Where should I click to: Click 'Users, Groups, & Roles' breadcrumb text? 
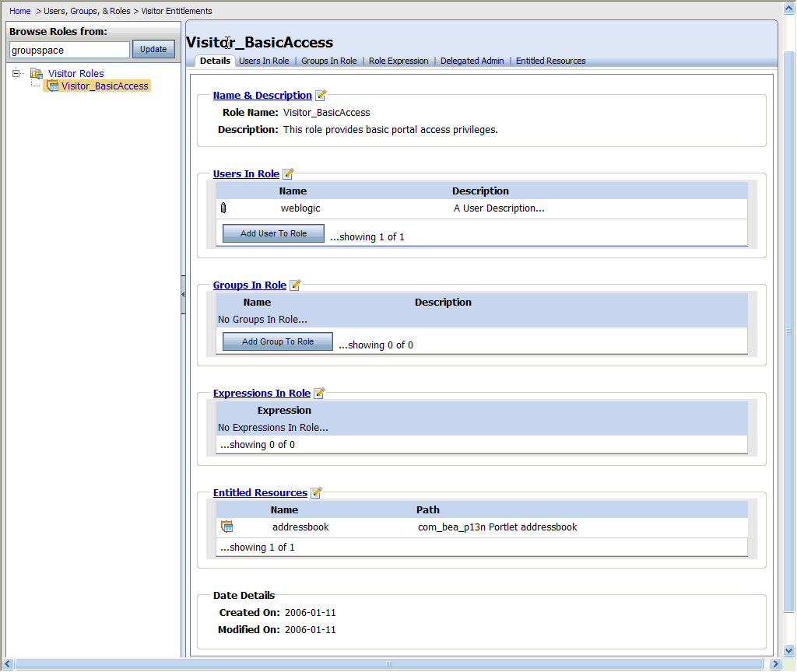click(x=87, y=11)
